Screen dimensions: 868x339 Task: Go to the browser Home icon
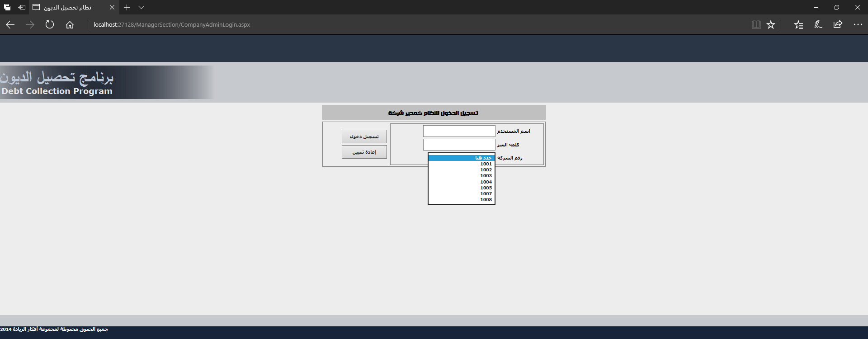point(70,25)
